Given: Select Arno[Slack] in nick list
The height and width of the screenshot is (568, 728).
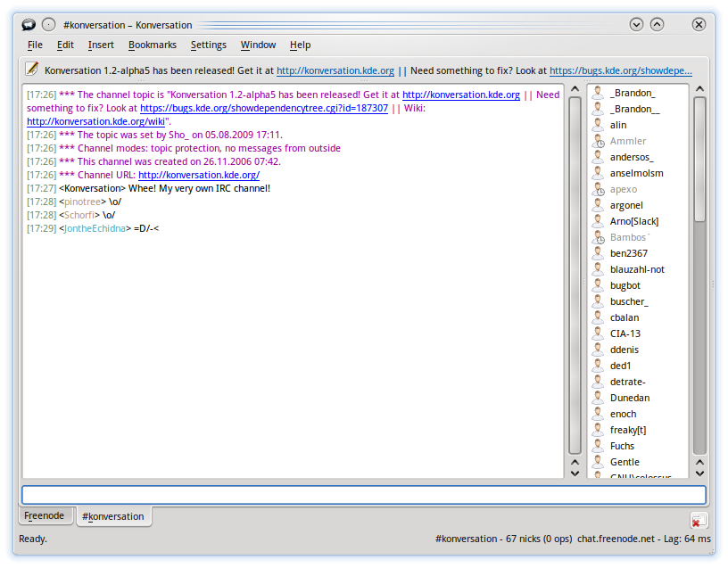Looking at the screenshot, I should 633,221.
